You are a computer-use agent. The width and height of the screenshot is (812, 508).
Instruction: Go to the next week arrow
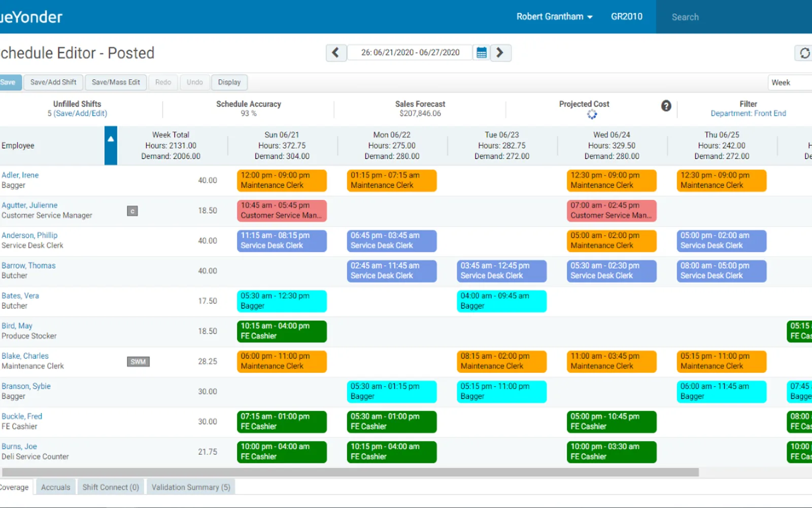click(500, 53)
